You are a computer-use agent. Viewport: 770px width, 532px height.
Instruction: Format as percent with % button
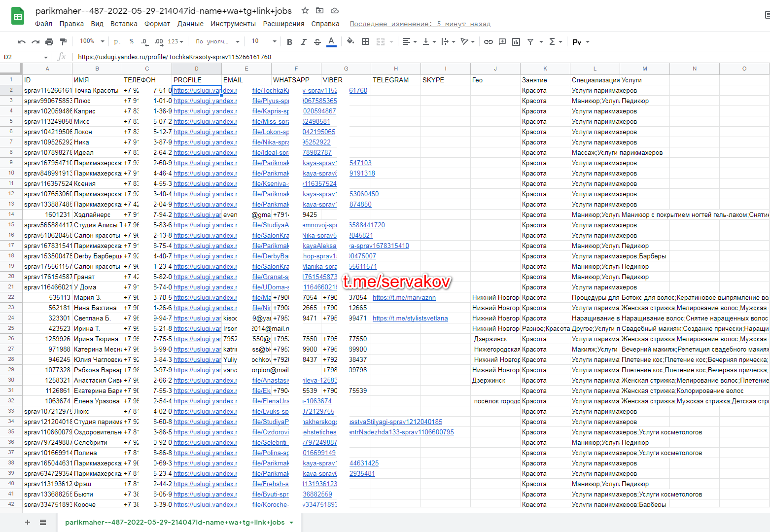[x=132, y=41]
